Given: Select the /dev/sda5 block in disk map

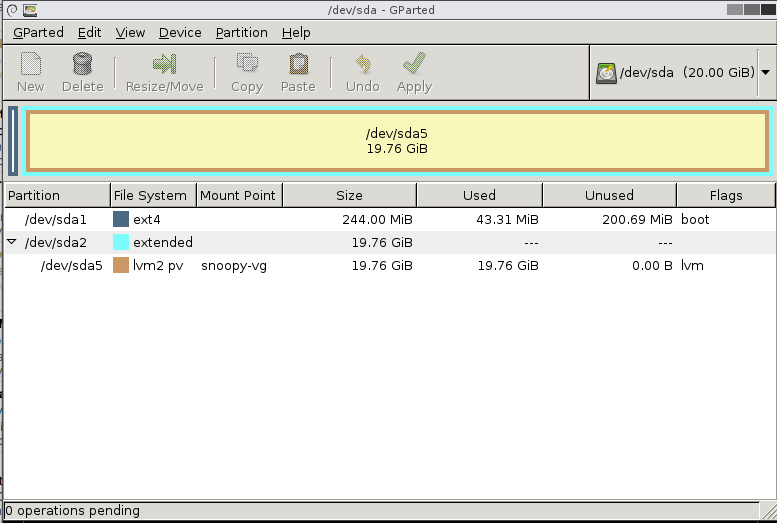Looking at the screenshot, I should [x=397, y=141].
